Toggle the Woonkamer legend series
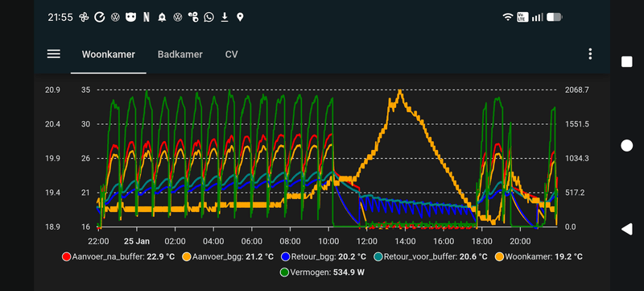 tap(539, 257)
